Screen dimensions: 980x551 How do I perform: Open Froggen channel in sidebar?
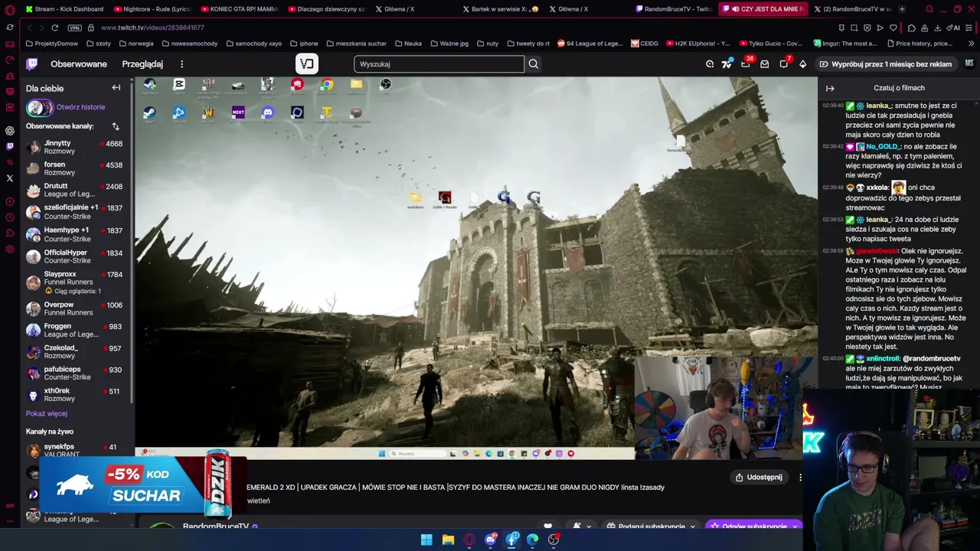(x=77, y=330)
